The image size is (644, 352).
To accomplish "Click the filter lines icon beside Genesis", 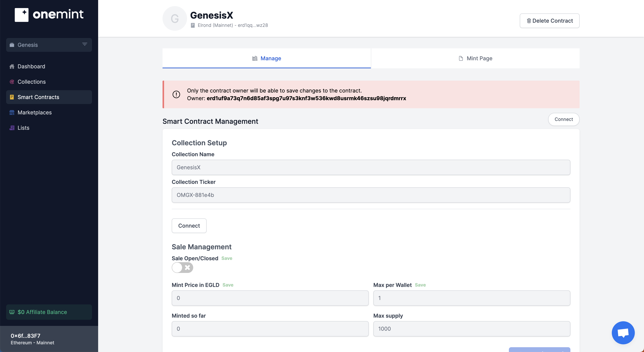I will pos(85,44).
